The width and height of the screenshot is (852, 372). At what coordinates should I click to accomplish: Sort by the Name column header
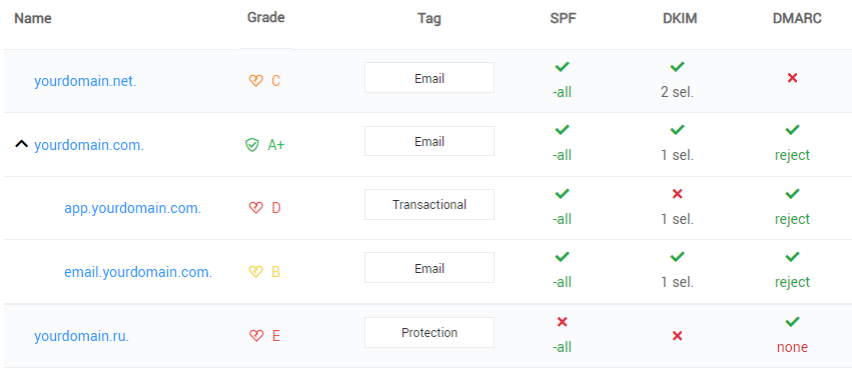(33, 18)
